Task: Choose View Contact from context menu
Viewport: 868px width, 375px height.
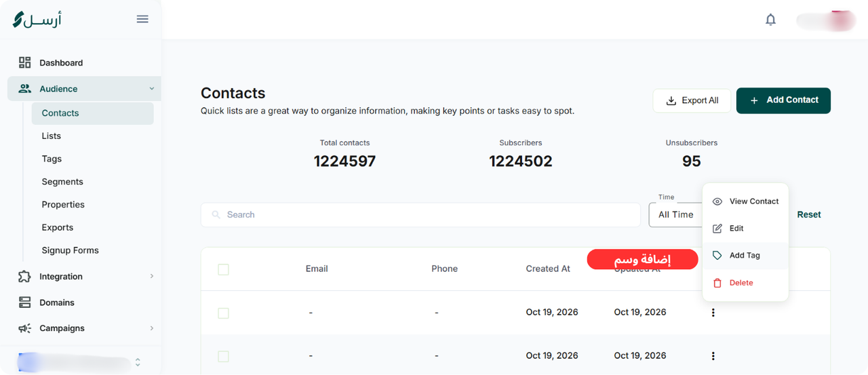Action: coord(745,201)
